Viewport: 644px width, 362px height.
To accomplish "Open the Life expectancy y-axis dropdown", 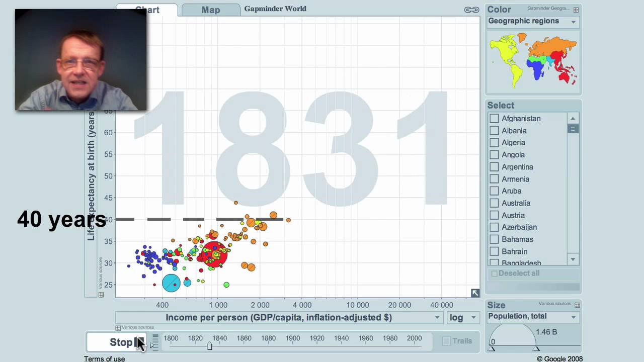I will 91,176.
